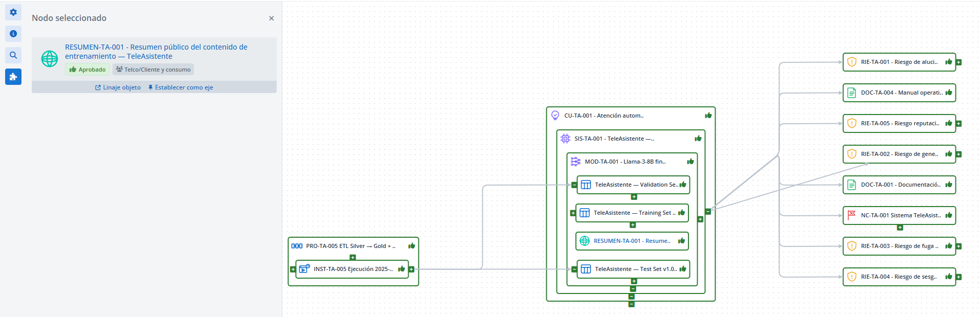Expand the plus below NC-TA-001 node
Screen dimensions: 980x317
click(900, 228)
